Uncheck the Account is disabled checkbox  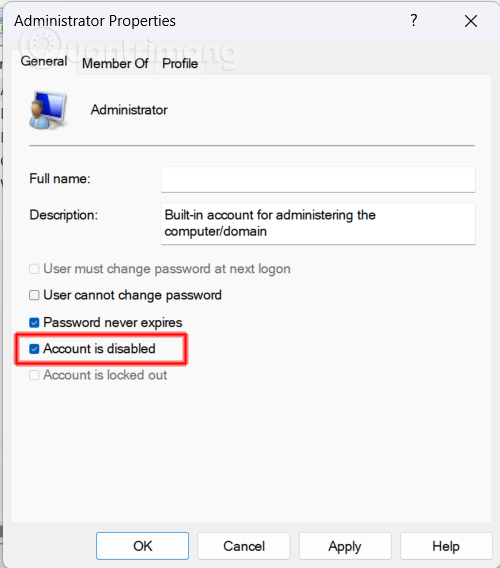click(34, 349)
